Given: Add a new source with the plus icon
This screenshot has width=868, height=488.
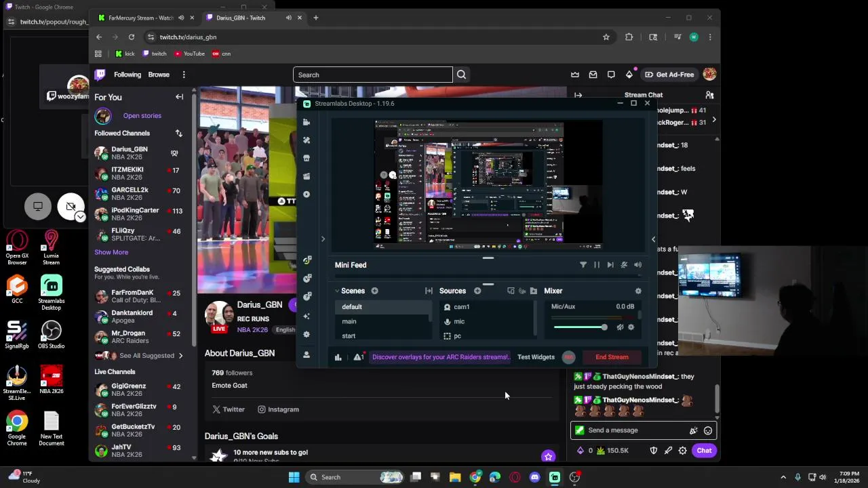Looking at the screenshot, I should pos(477,291).
